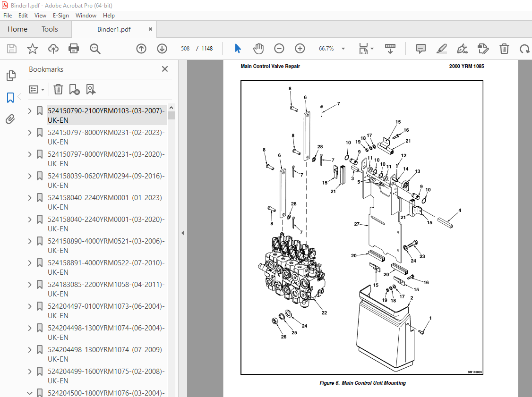Close the Bookmarks panel

point(165,69)
